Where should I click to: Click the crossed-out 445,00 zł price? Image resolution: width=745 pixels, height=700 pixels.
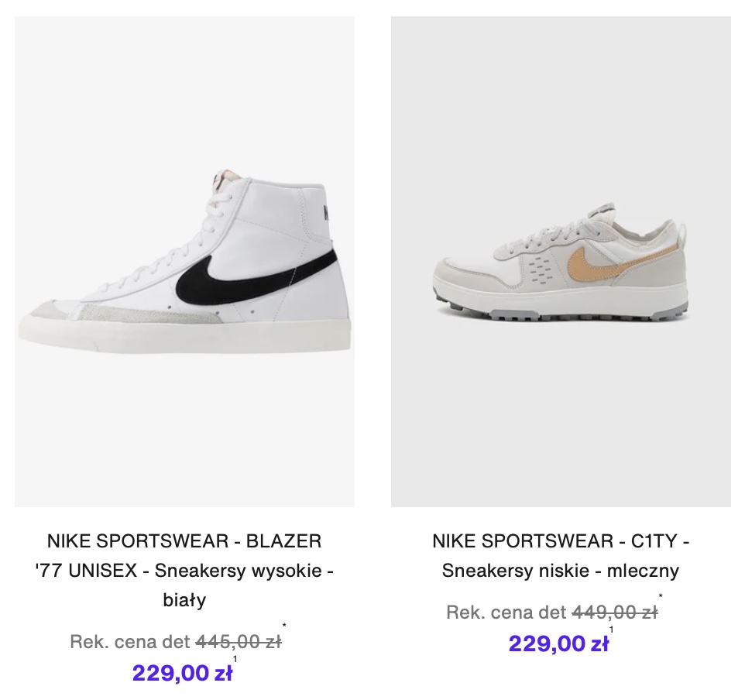239,642
